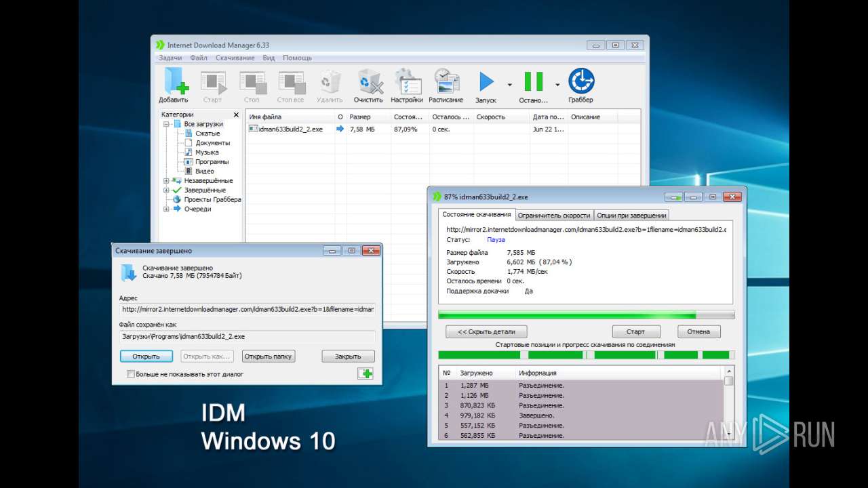868x488 pixels.
Task: Click Отмена button in progress window
Action: [x=698, y=332]
